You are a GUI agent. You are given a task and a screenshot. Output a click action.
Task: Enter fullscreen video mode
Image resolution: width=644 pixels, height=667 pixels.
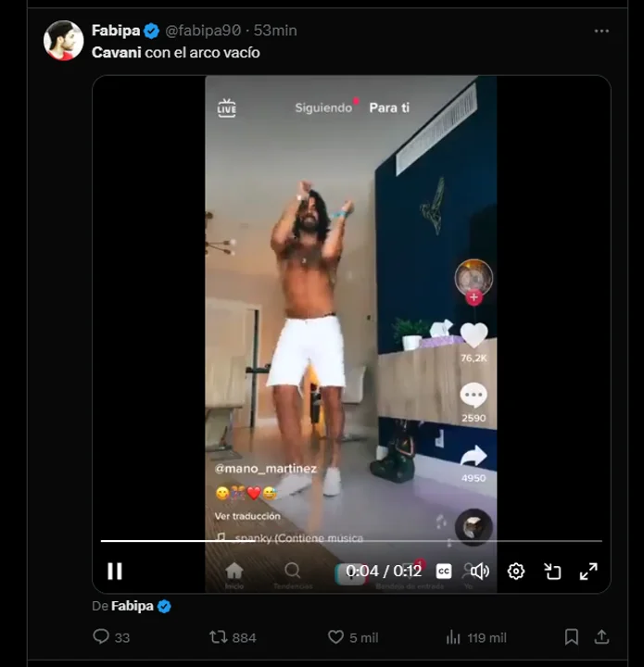588,572
